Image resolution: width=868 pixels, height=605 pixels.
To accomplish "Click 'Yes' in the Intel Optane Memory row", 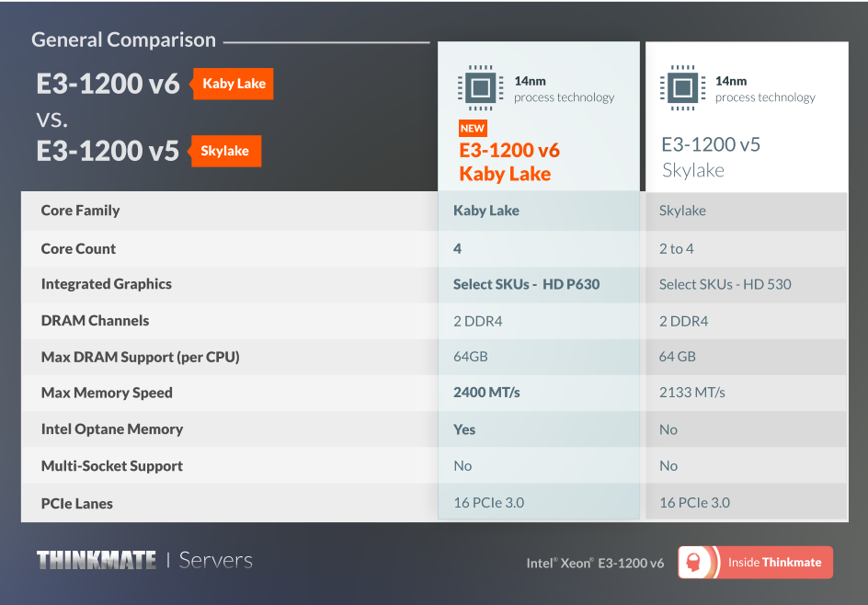I will [x=464, y=429].
